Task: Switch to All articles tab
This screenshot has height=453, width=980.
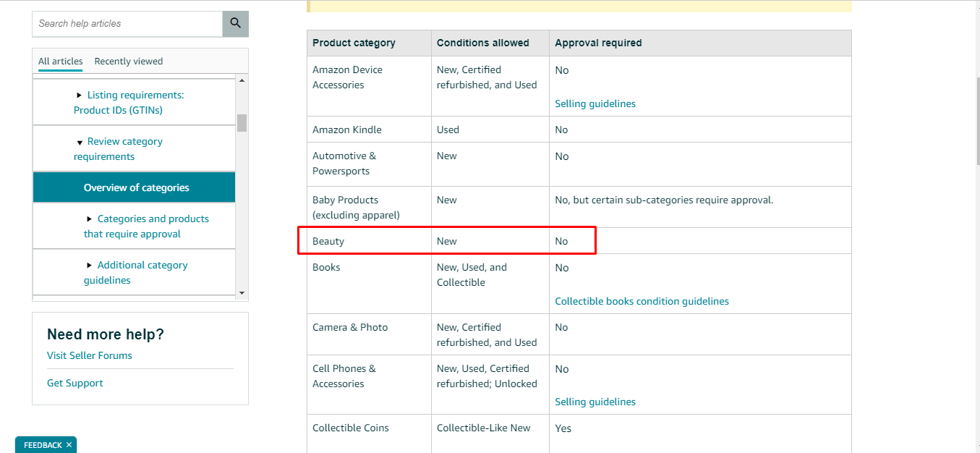Action: tap(61, 62)
